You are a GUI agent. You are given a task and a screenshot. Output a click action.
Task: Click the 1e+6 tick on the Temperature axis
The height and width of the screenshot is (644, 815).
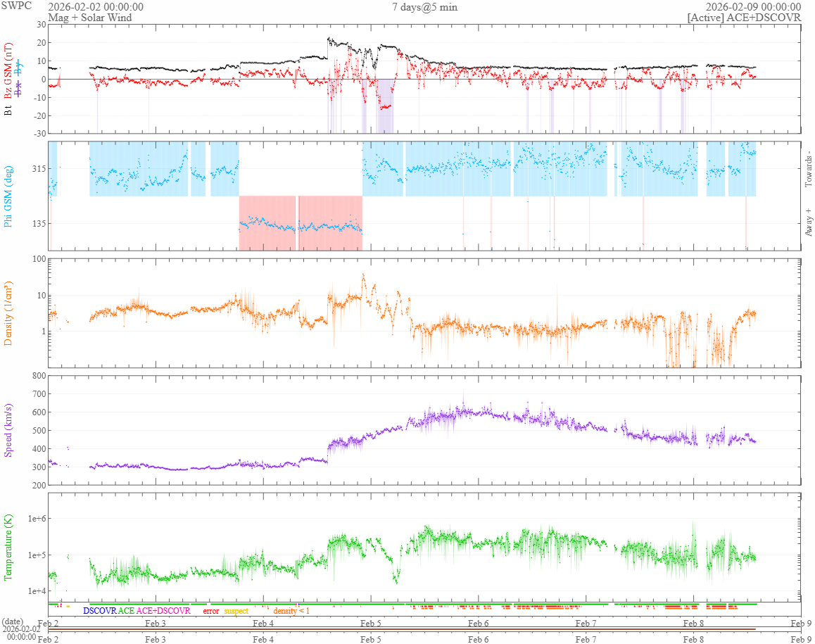37,518
